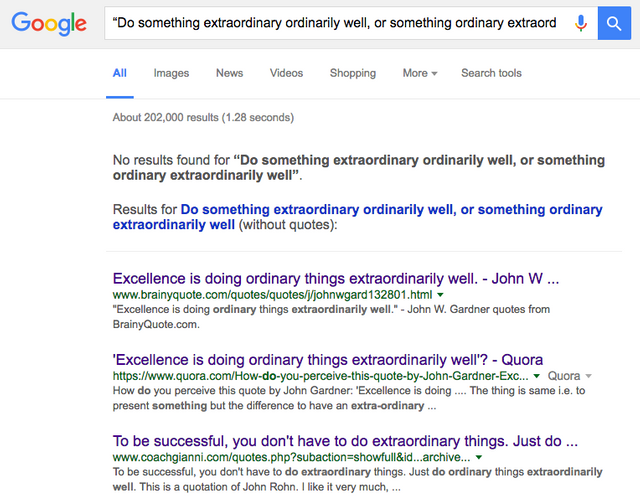Click the blue search magnifier button

click(613, 23)
